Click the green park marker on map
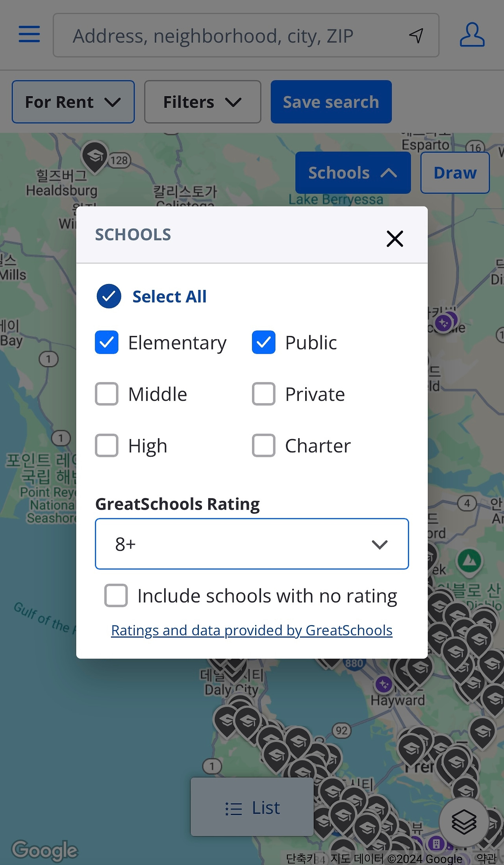Image resolution: width=504 pixels, height=865 pixels. [x=469, y=560]
